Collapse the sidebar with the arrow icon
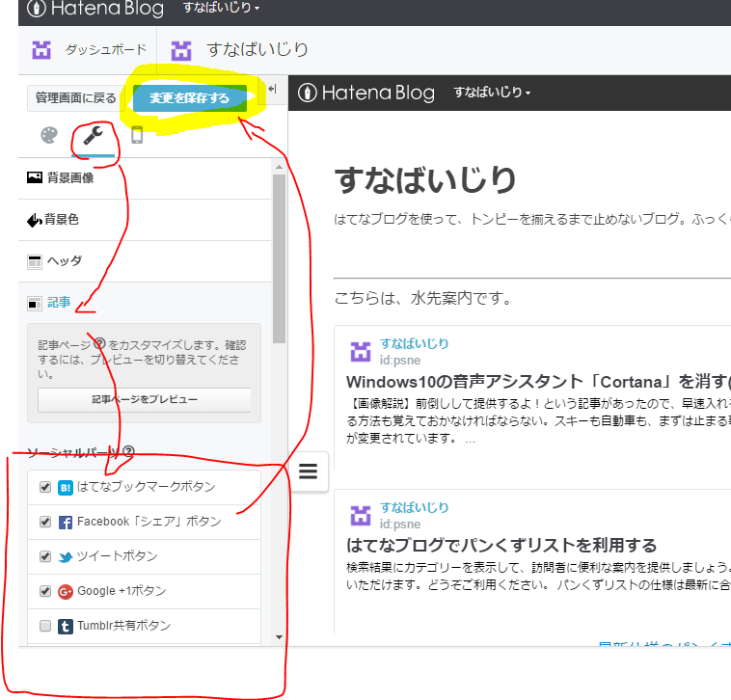 (273, 89)
